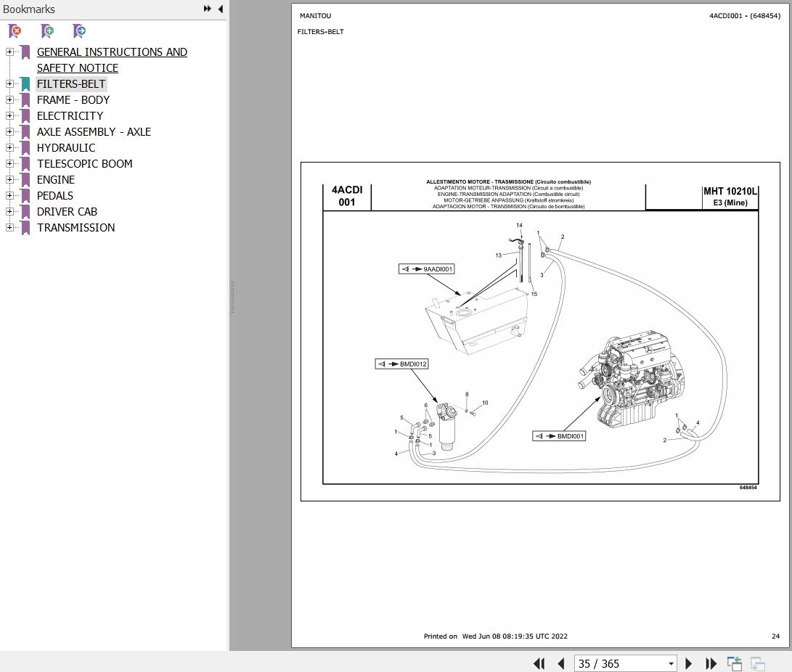This screenshot has height=672, width=792.
Task: Expand the FRAME - BODY bookmark node
Action: click(x=9, y=99)
